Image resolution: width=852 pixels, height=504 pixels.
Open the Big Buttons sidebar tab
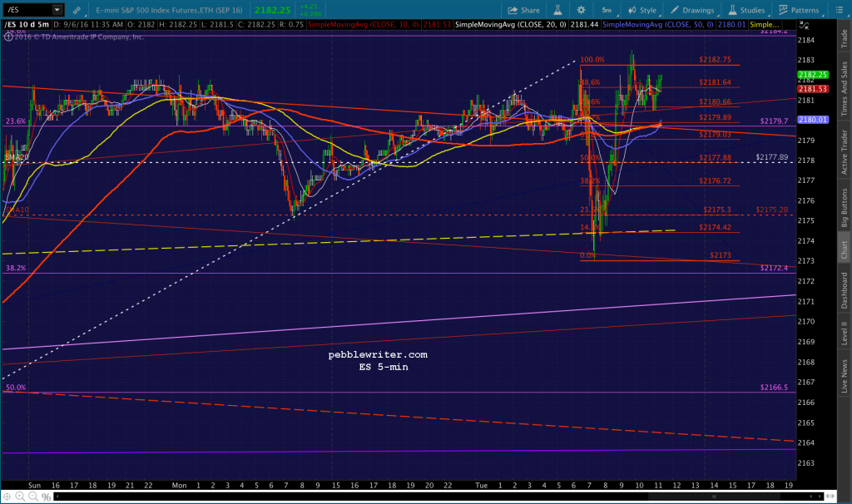(844, 207)
